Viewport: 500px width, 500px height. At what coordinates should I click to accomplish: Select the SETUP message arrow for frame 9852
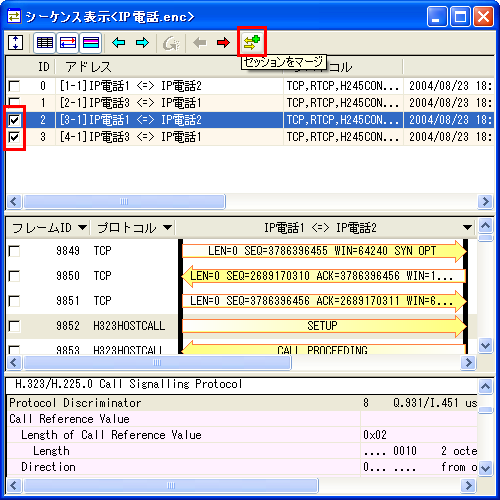pyautogui.click(x=324, y=326)
